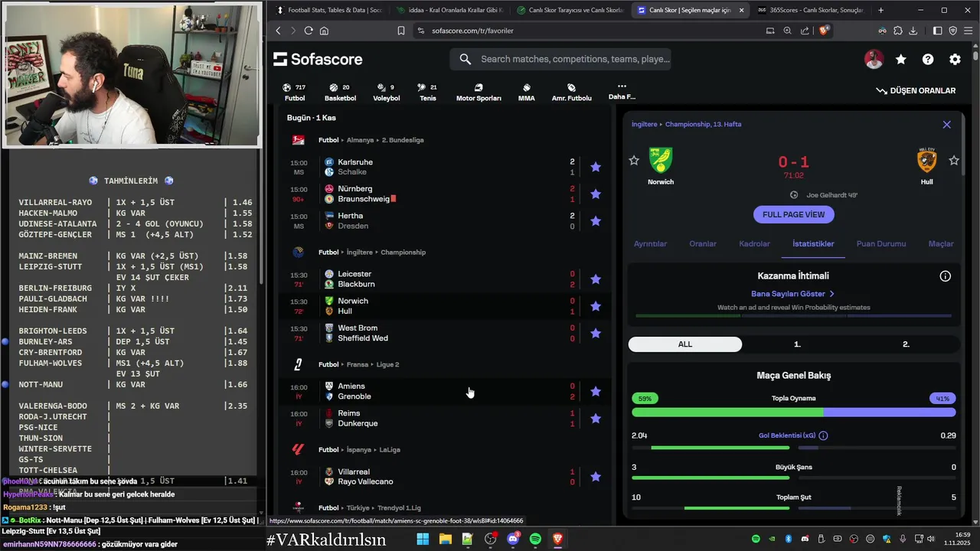The width and height of the screenshot is (980, 551).
Task: Toggle favorite star for Hertha-Dresden
Action: tap(596, 220)
